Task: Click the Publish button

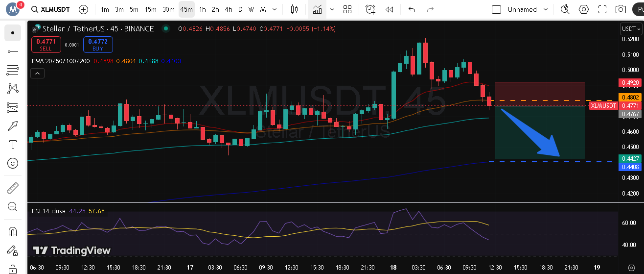Action: (x=638, y=9)
